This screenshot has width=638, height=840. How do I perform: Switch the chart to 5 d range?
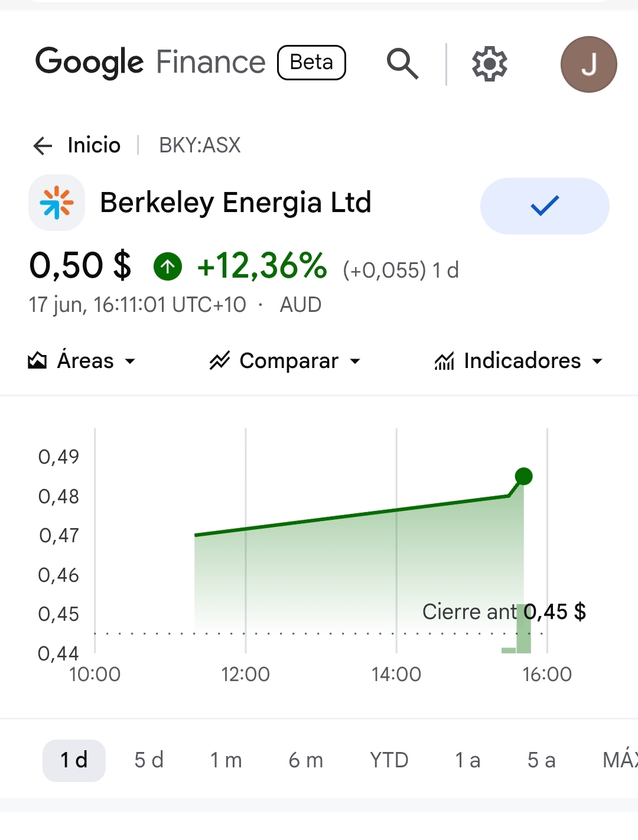(149, 760)
